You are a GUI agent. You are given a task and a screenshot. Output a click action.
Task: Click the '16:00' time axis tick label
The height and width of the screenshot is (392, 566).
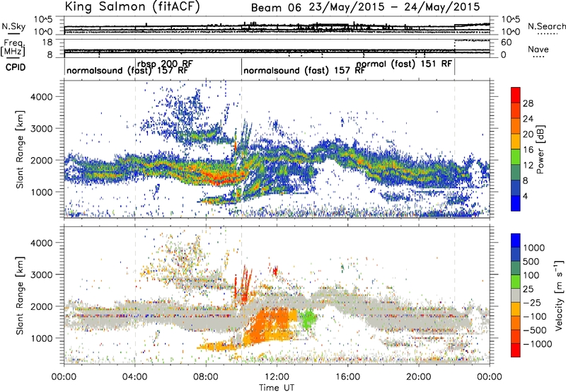347,377
